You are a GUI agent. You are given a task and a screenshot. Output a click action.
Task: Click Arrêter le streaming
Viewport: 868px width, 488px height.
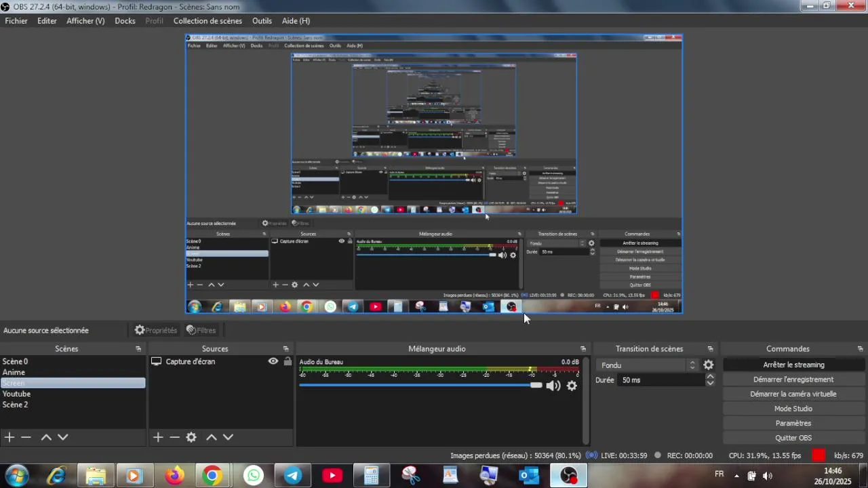pyautogui.click(x=793, y=365)
